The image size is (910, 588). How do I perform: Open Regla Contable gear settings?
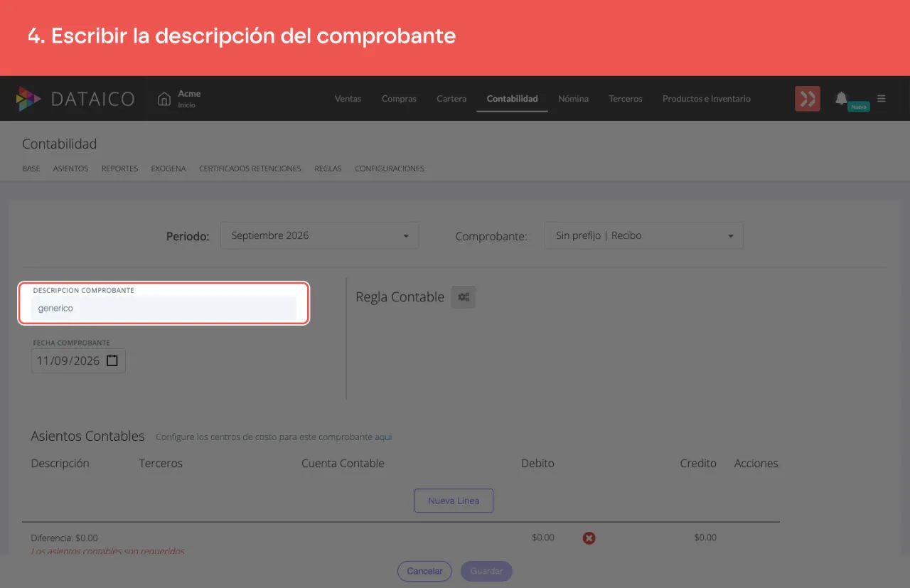[464, 297]
